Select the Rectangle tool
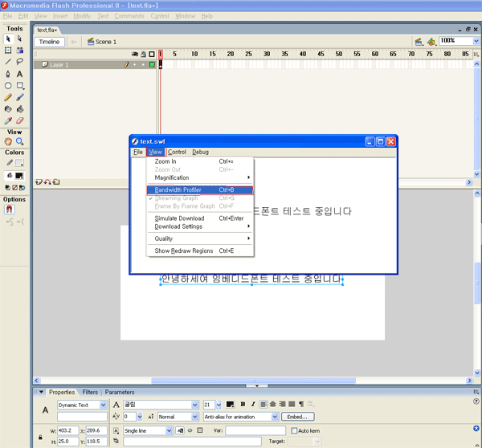 pyautogui.click(x=20, y=85)
